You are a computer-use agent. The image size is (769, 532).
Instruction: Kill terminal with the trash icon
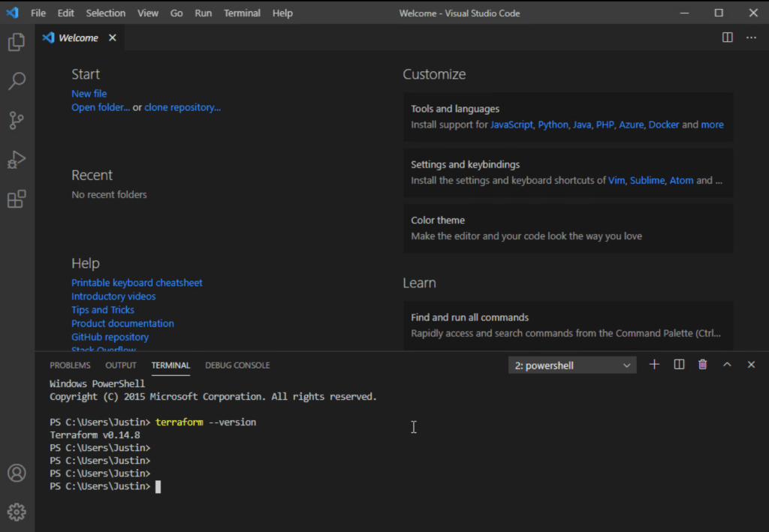point(703,365)
